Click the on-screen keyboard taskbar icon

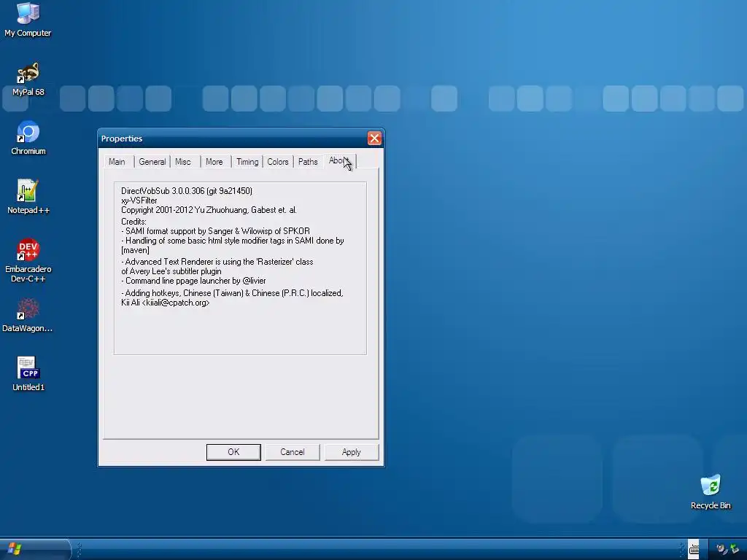(694, 550)
